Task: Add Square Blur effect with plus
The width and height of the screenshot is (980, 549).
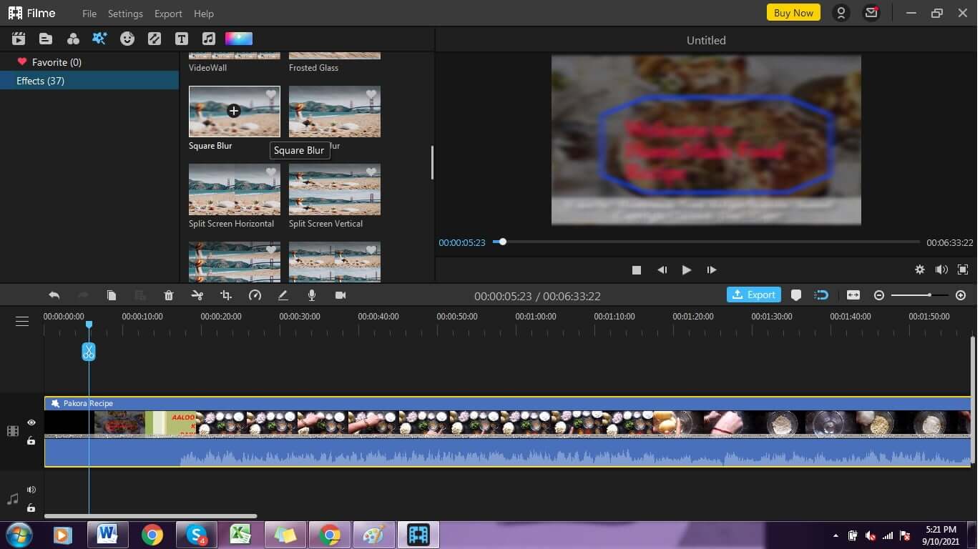Action: pyautogui.click(x=234, y=111)
